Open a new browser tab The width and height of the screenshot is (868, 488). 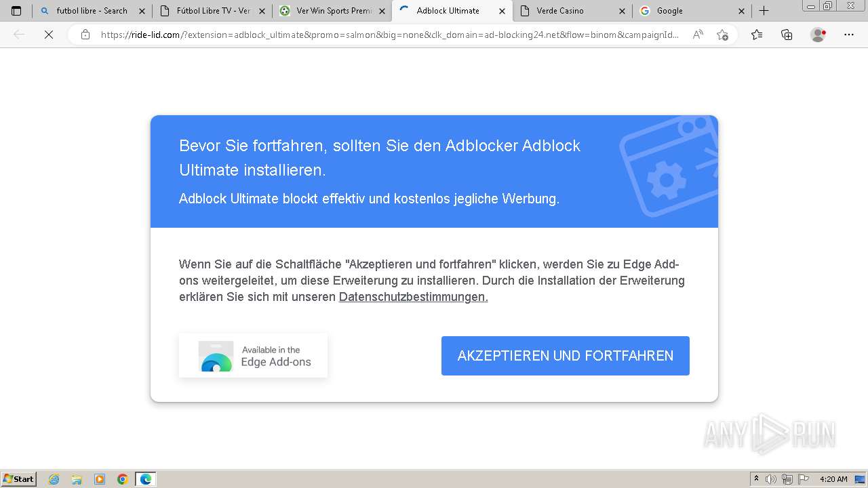click(764, 11)
